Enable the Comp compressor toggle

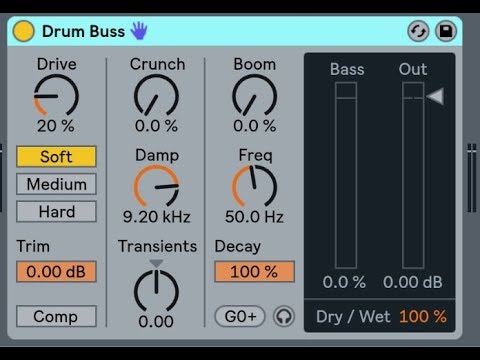56,316
